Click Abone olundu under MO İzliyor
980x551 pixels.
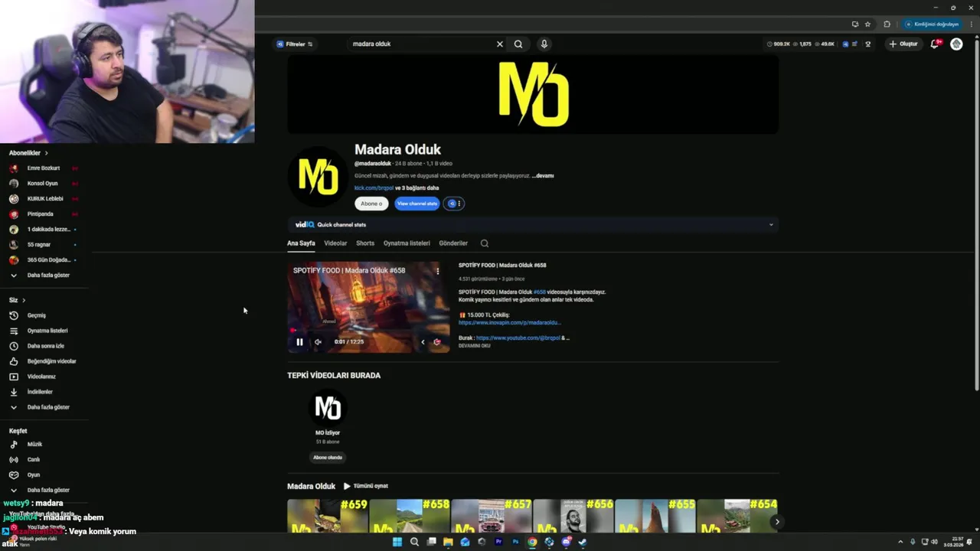[x=328, y=458]
